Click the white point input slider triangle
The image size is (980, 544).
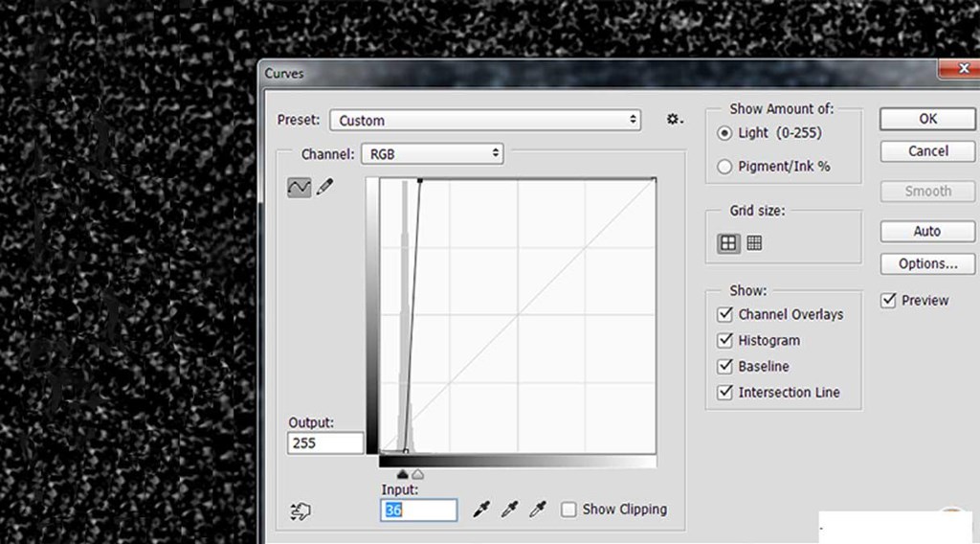[x=417, y=475]
